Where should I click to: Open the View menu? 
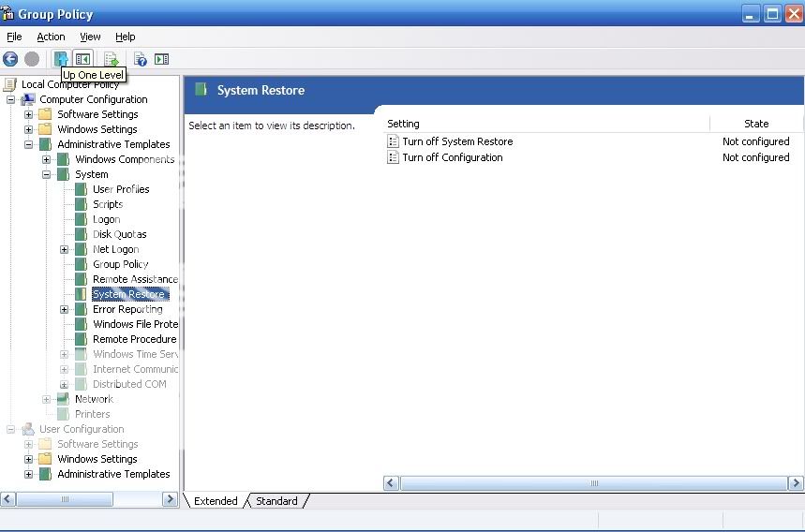[x=90, y=37]
